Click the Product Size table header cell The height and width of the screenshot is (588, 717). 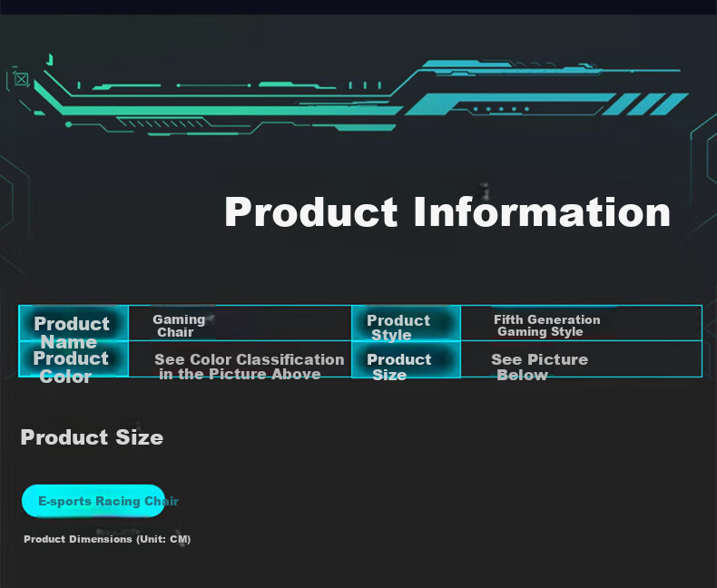click(406, 359)
